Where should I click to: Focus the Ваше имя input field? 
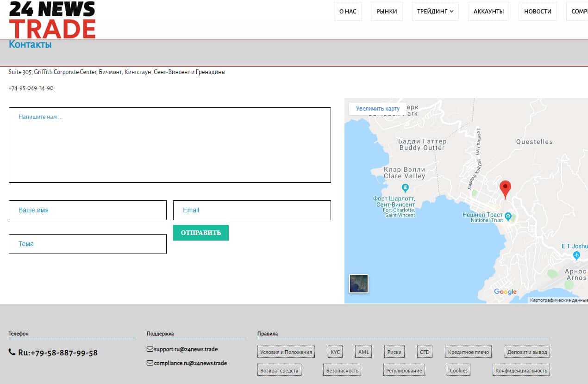click(88, 210)
